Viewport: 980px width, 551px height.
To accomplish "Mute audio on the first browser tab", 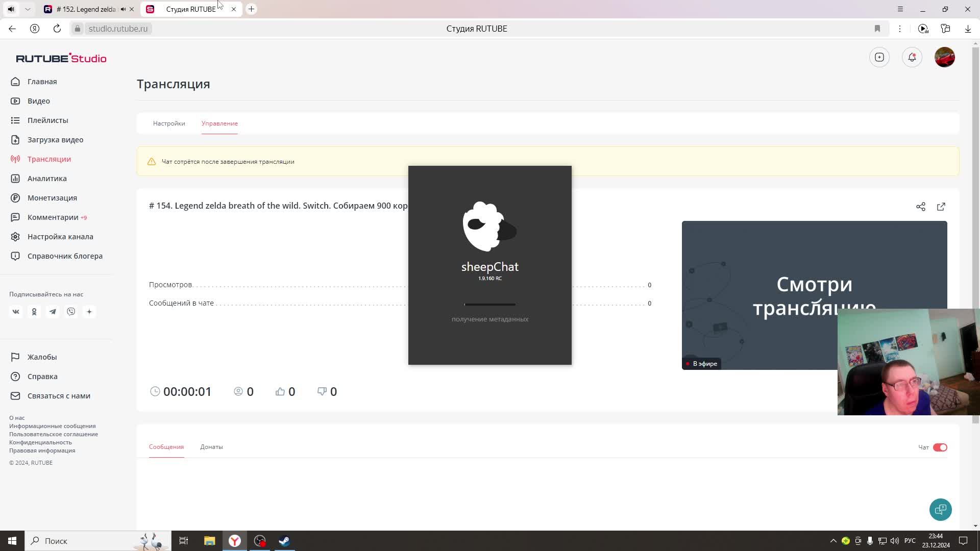I will click(x=123, y=9).
